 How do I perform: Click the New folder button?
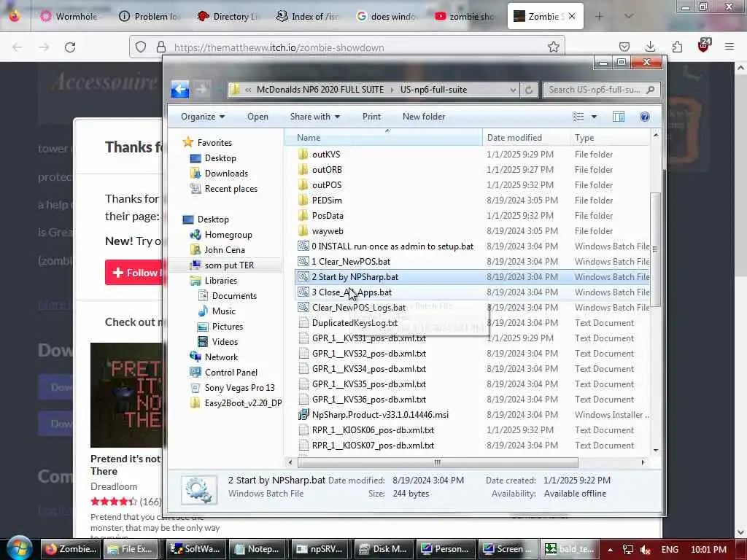(x=424, y=117)
